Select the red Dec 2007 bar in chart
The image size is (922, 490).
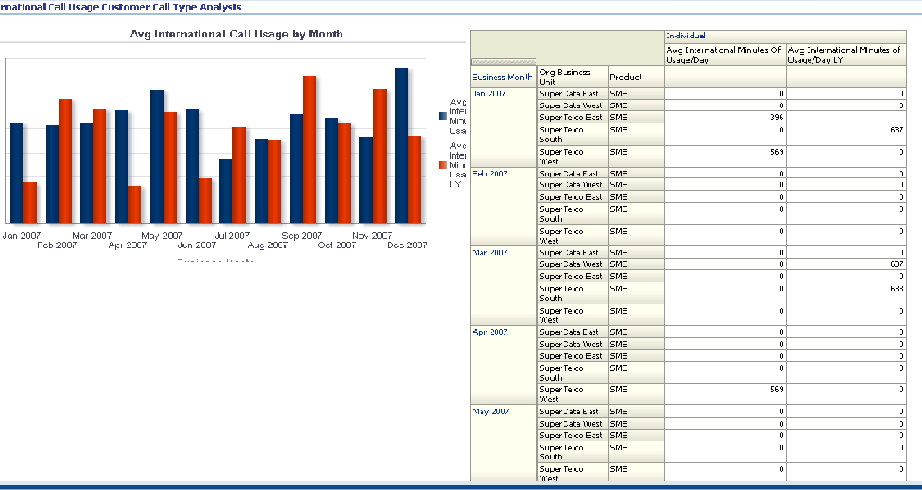click(414, 179)
